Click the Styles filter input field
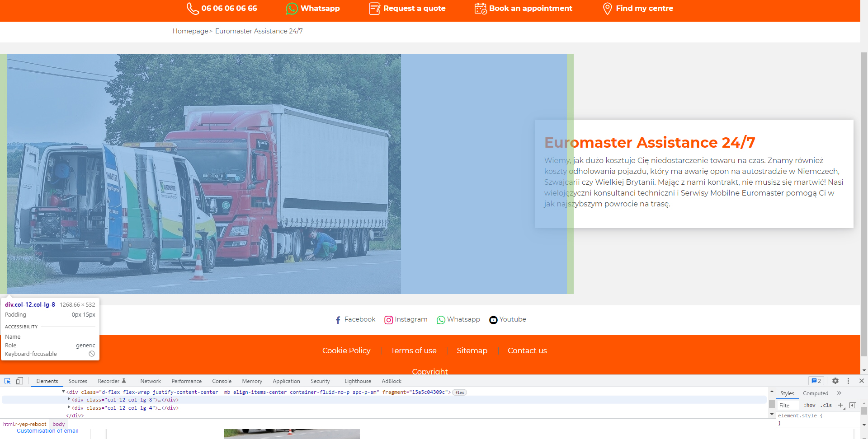The height and width of the screenshot is (439, 868). [x=788, y=405]
